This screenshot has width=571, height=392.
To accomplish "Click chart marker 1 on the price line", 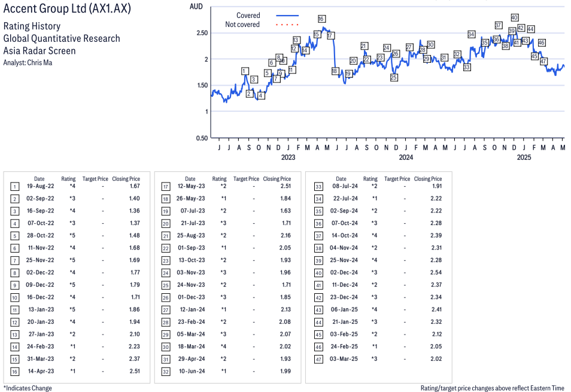I will 245,71.
